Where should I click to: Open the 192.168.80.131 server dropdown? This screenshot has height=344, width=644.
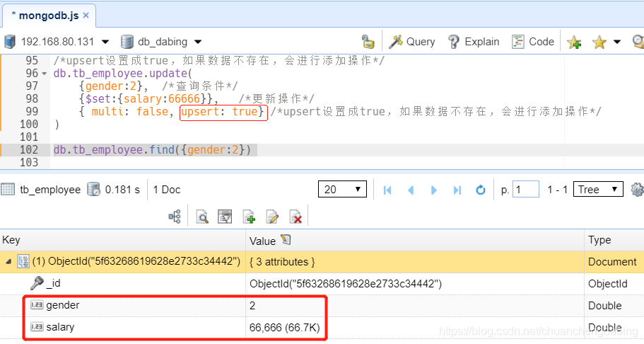point(105,42)
